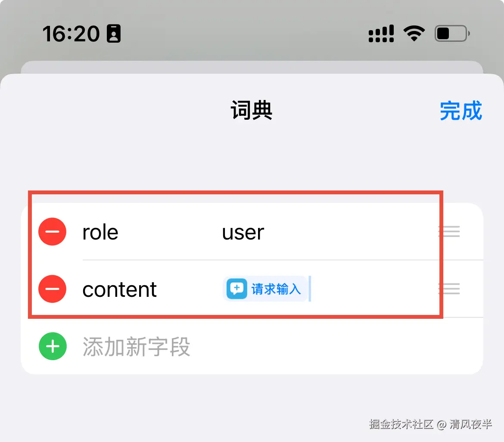Tap the Wi-Fi status icon
The image size is (504, 442).
point(414,34)
